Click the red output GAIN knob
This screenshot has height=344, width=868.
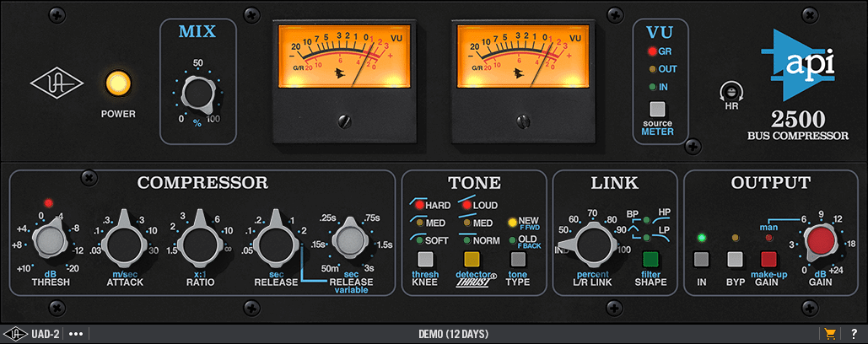(x=821, y=243)
